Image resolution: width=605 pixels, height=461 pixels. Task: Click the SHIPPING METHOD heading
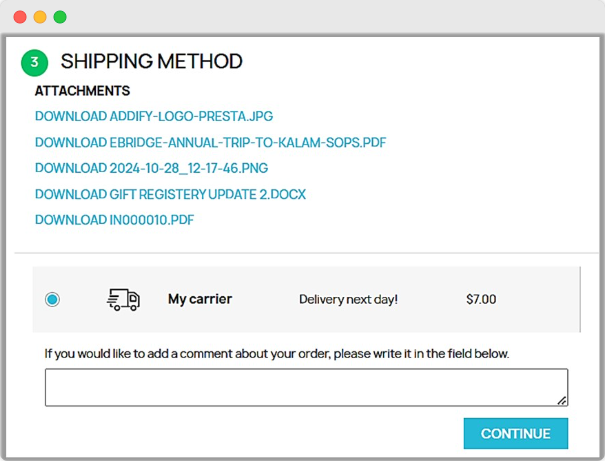click(x=151, y=62)
